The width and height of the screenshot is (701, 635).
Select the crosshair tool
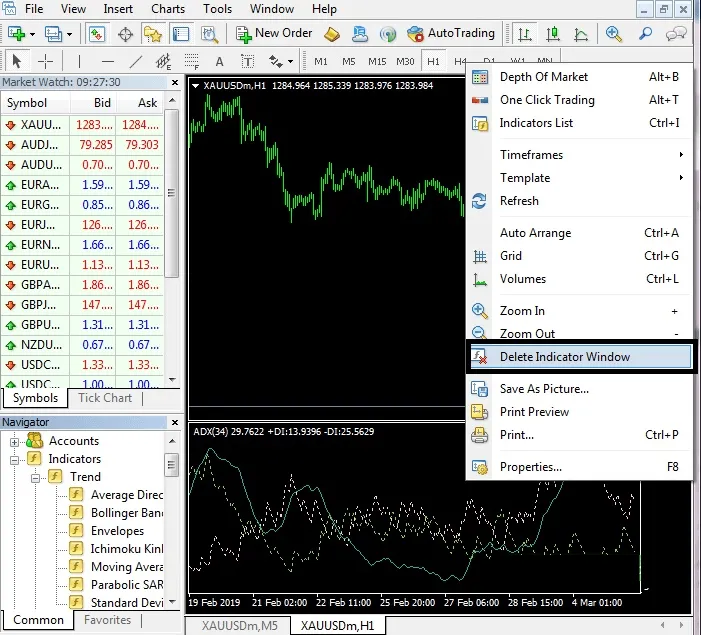click(45, 61)
